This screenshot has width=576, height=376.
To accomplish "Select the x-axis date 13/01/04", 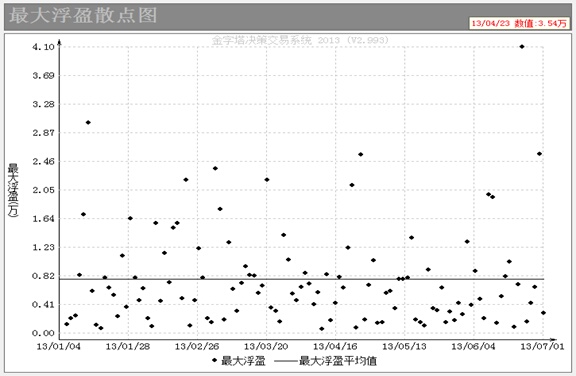I will tap(59, 346).
